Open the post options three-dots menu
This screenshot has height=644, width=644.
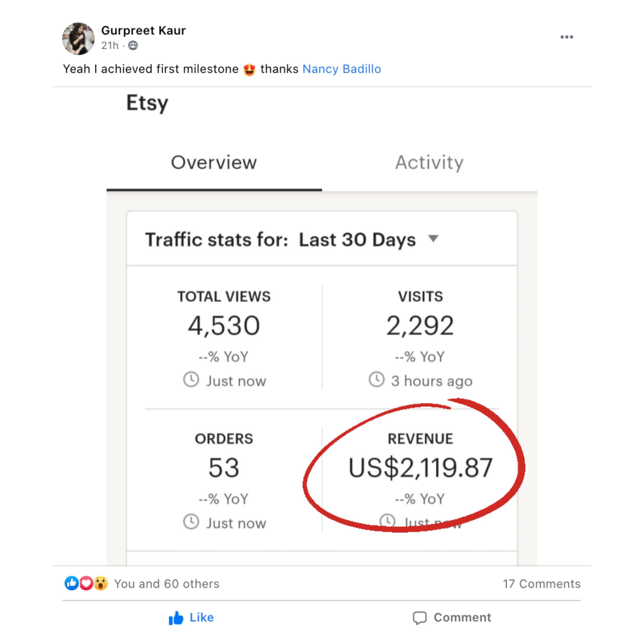click(566, 37)
